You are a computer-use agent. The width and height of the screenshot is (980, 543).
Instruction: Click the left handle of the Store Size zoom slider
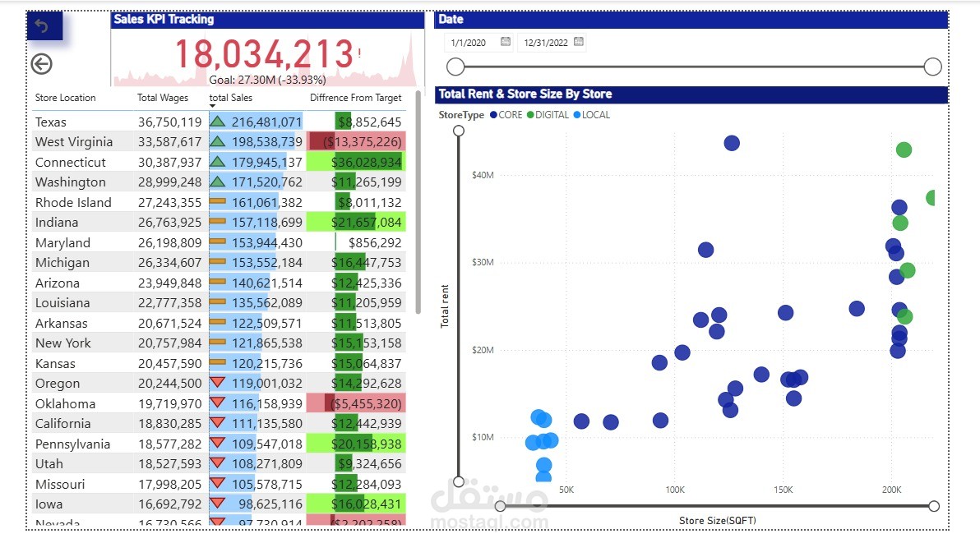(500, 505)
